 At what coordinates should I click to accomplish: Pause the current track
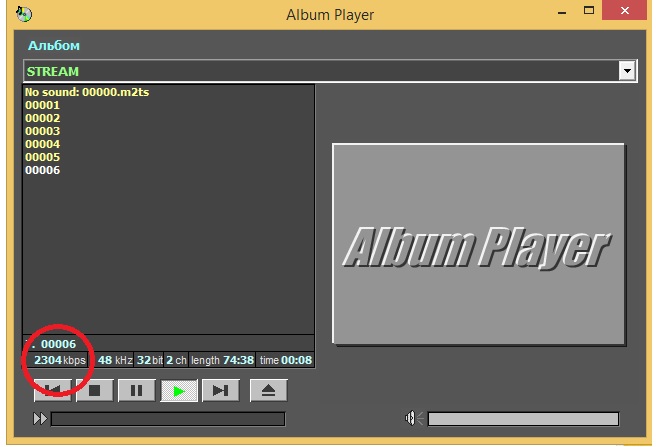click(137, 390)
